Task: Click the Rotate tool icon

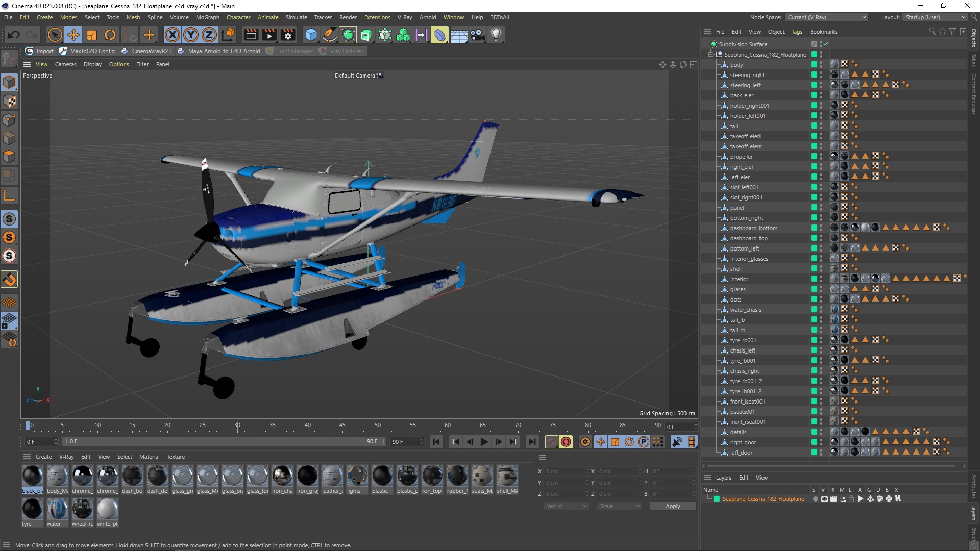Action: [110, 34]
